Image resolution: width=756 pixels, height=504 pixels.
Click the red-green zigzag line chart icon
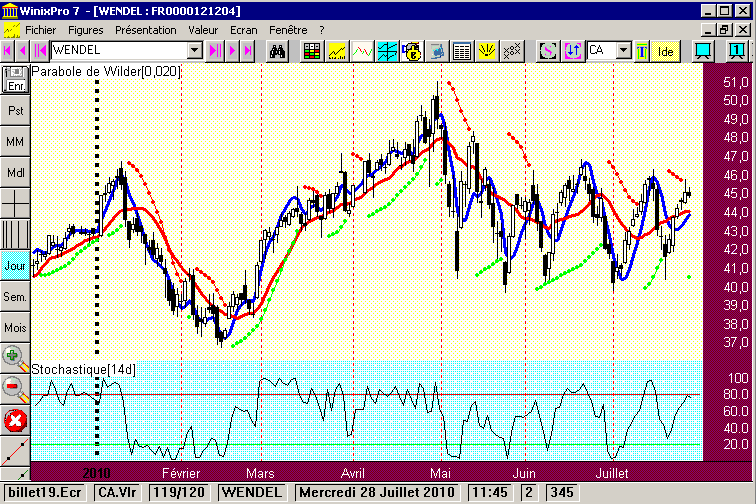coord(362,51)
